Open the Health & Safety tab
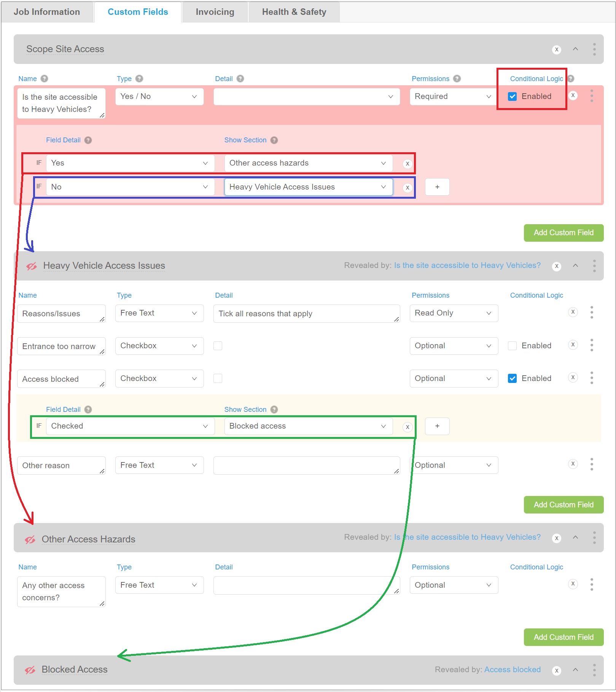 click(293, 12)
